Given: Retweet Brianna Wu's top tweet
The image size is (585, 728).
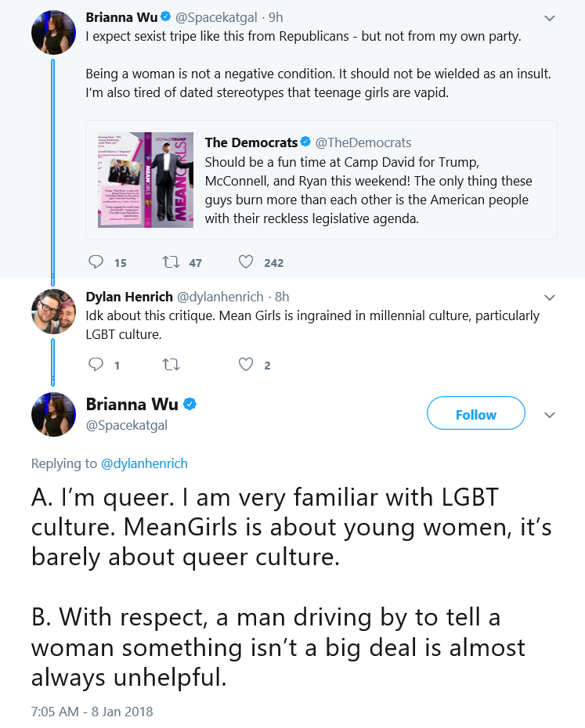Looking at the screenshot, I should pos(171,262).
